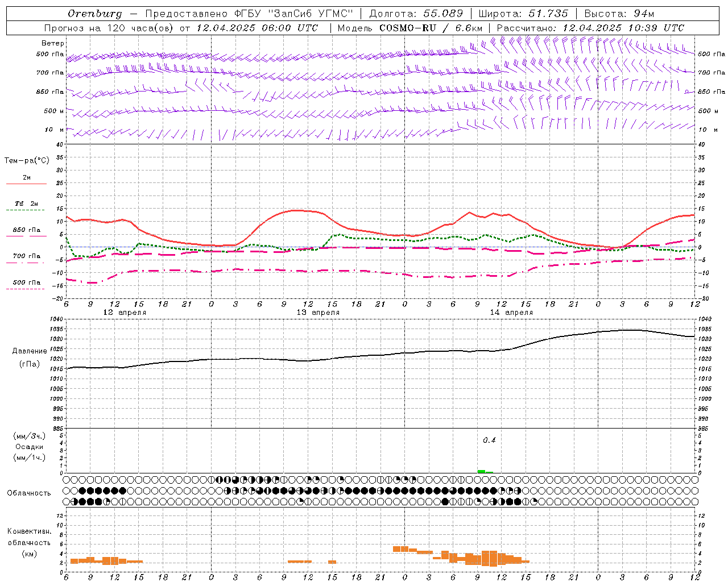Click the Orenburg station name in the header
Image resolution: width=728 pixels, height=582 pixels.
(94, 14)
